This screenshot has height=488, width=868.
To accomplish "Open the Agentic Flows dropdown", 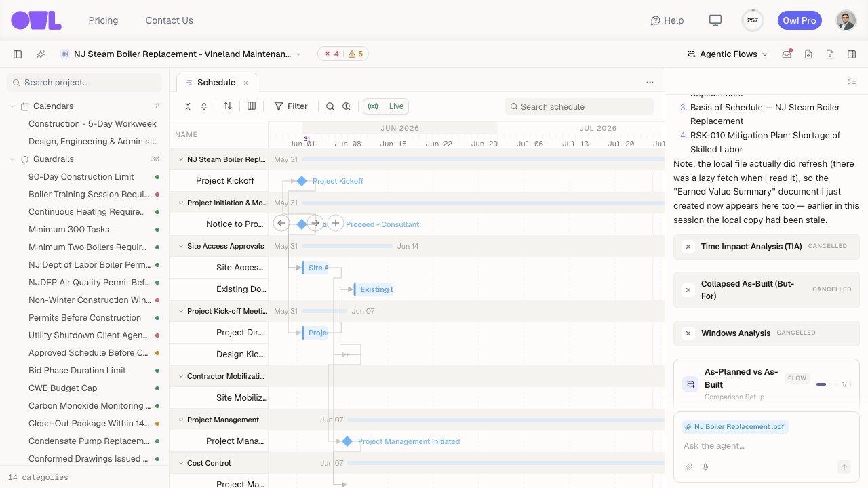I will 728,54.
